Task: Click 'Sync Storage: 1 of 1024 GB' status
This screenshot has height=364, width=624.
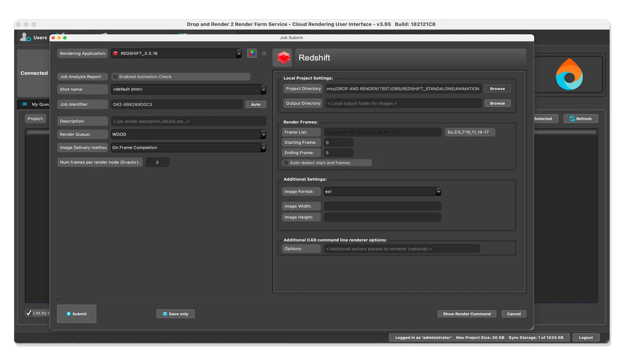Action: [536, 338]
